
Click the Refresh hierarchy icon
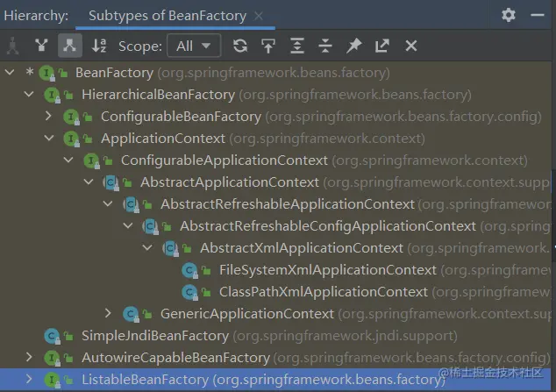pos(240,46)
